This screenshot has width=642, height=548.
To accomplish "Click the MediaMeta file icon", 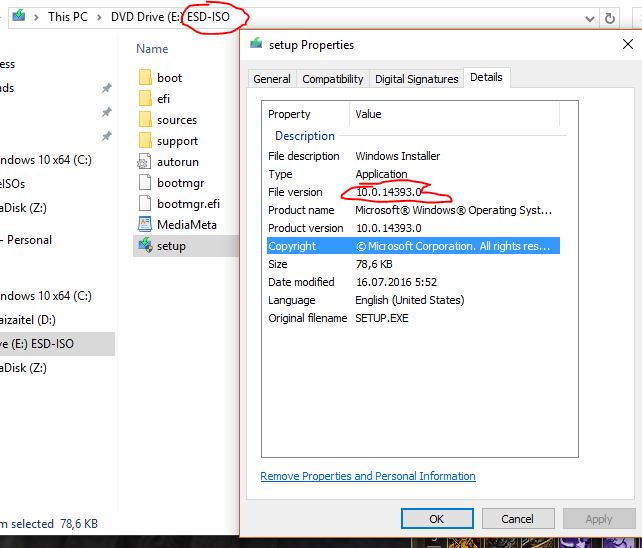I will click(x=144, y=224).
